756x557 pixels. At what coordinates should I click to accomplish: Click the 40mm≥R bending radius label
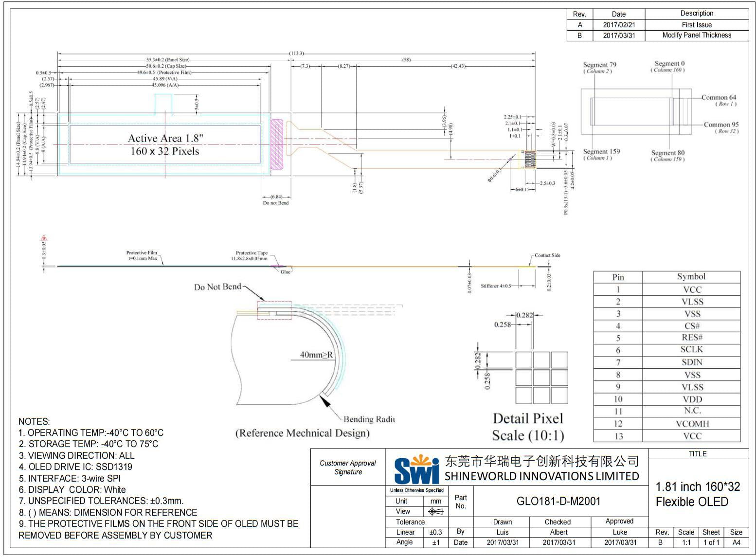[x=316, y=355]
